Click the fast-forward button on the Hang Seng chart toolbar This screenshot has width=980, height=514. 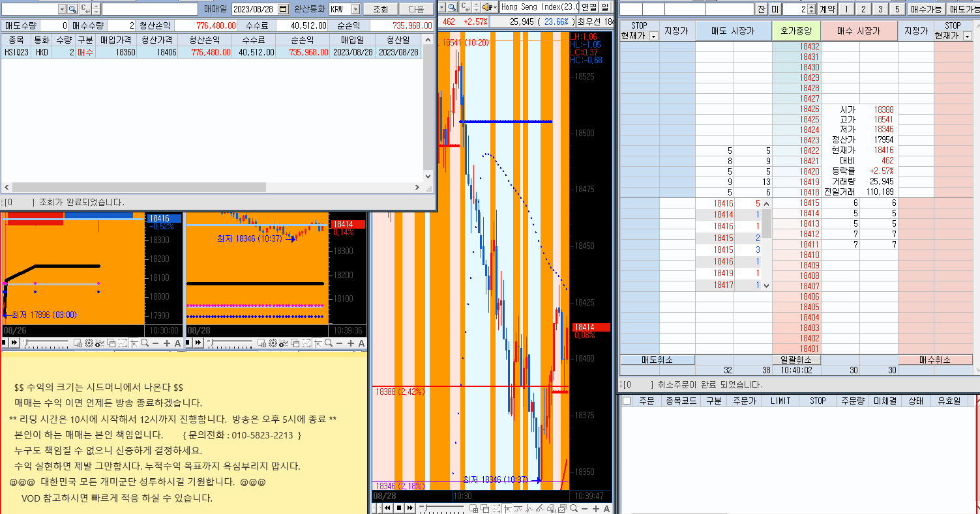[410, 507]
